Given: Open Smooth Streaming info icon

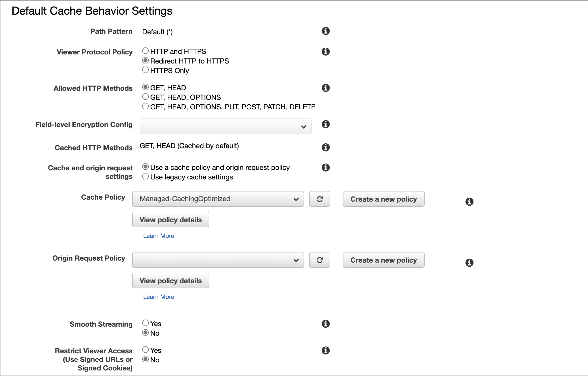Looking at the screenshot, I should coord(326,324).
